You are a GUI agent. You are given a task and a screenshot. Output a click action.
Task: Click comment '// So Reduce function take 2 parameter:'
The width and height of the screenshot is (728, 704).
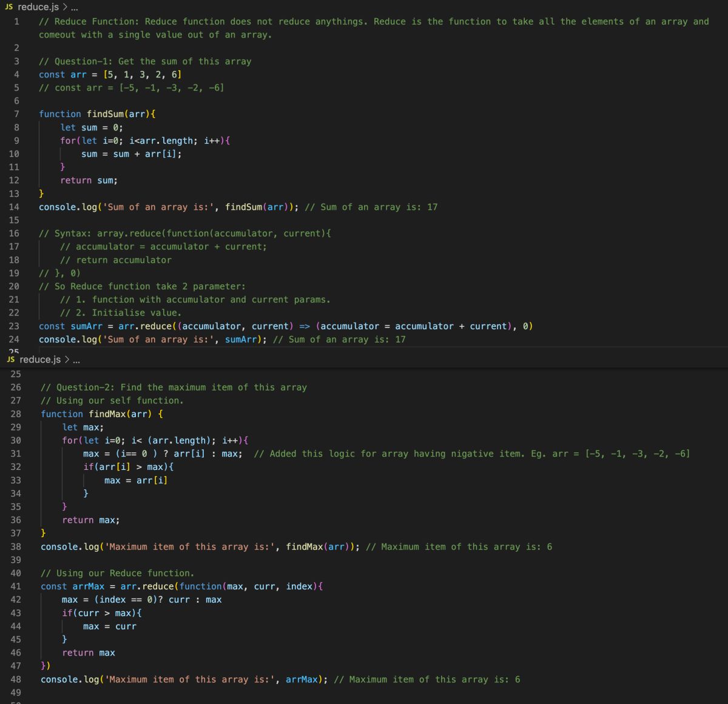(142, 286)
